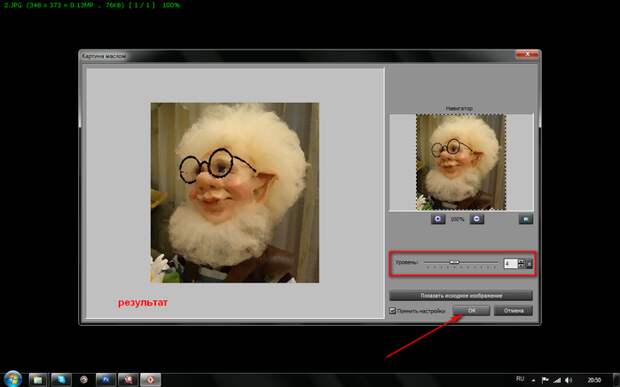
Task: Open the file explorer taskbar icon
Action: click(x=38, y=380)
